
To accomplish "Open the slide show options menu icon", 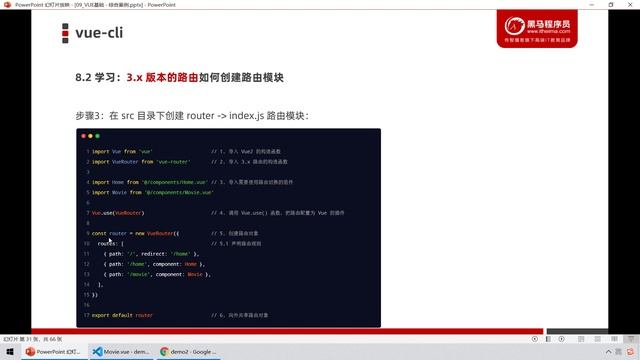I will 548,339.
